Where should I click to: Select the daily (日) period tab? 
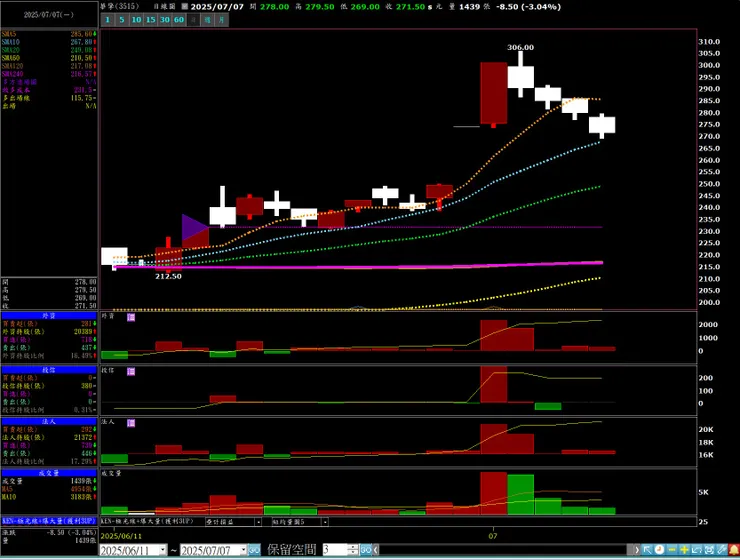(x=193, y=20)
